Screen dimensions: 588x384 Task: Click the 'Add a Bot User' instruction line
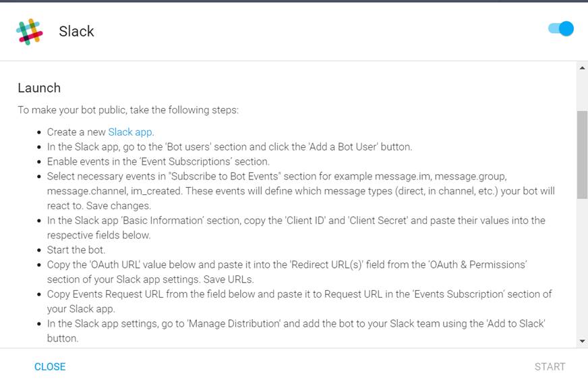[x=229, y=146]
